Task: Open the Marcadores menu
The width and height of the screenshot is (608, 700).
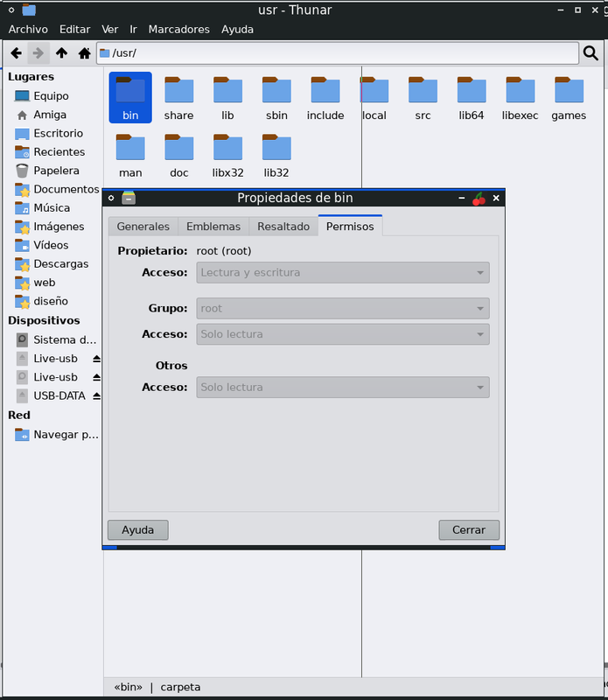Action: (x=179, y=30)
